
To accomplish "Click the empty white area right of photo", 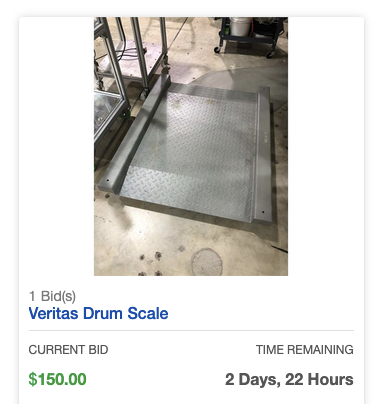I will coord(326,146).
